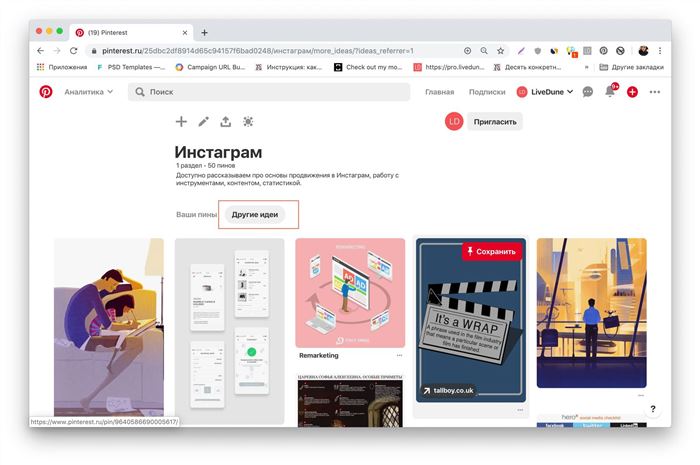Viewport: 700px width, 465px height.
Task: Open the dark historical infographic pin
Action: click(350, 401)
